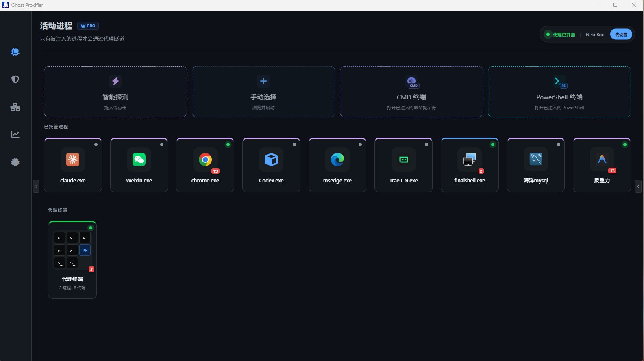The height and width of the screenshot is (361, 644).
Task: Toggle status dot on msedge.exe card
Action: click(360, 145)
